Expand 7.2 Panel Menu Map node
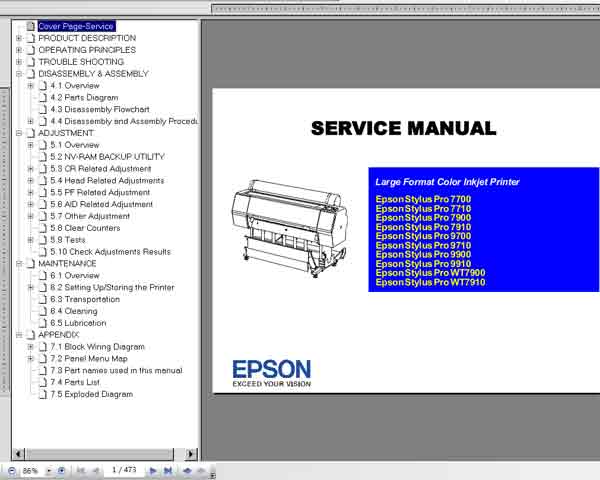This screenshot has height=480, width=600. [x=31, y=358]
